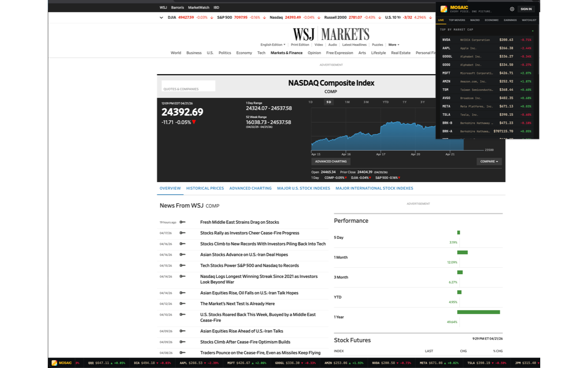Click red down arrow next to index price
Viewport: 588px width, 368px height.
[194, 122]
